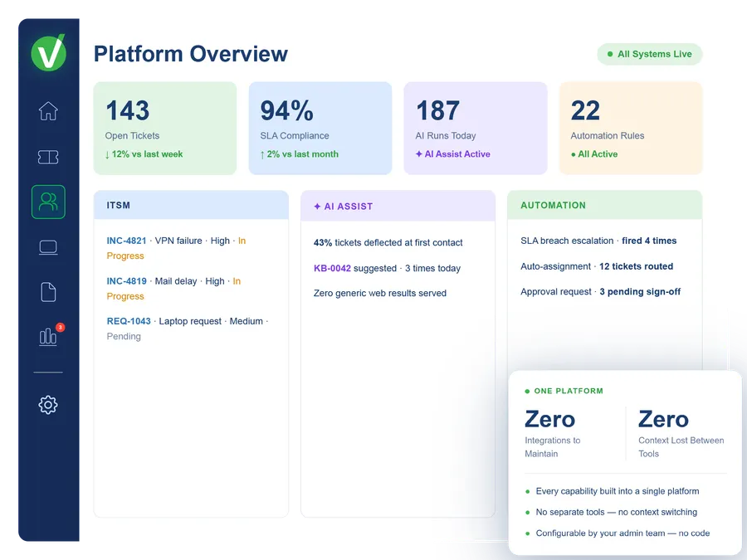Click Zero above Context Lost Between Tools
The width and height of the screenshot is (747, 560).
point(664,420)
